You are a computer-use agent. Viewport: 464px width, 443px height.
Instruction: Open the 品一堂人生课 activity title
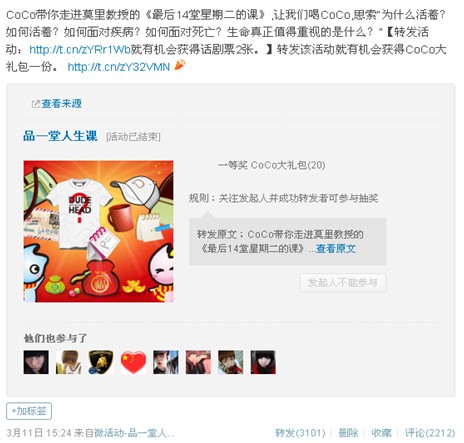point(60,136)
